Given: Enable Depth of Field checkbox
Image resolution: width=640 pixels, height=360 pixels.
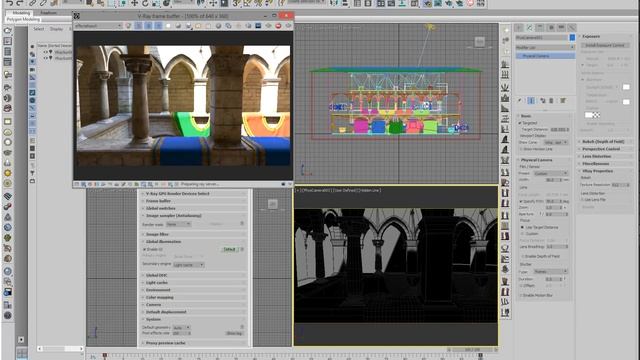Looking at the screenshot, I should (x=522, y=256).
